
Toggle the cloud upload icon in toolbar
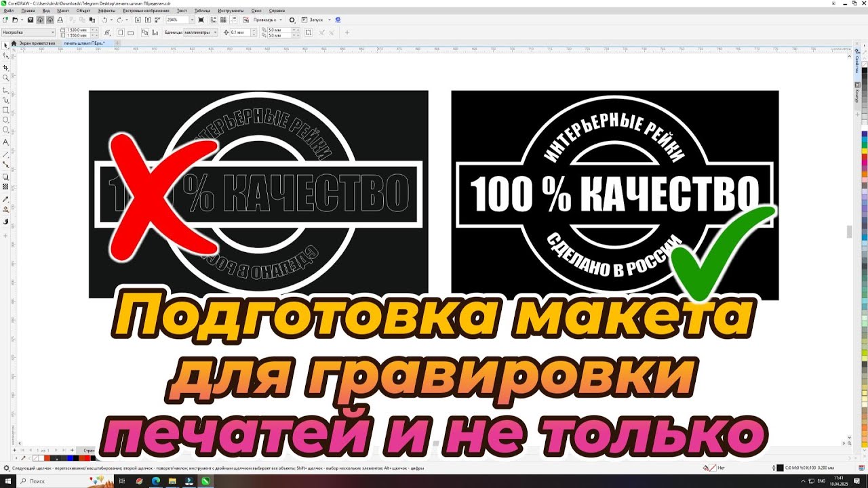click(50, 20)
